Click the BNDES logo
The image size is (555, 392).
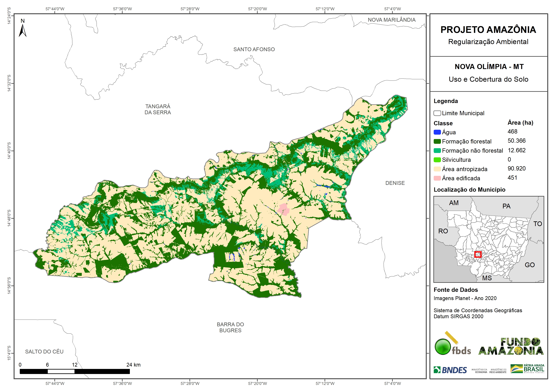450,370
